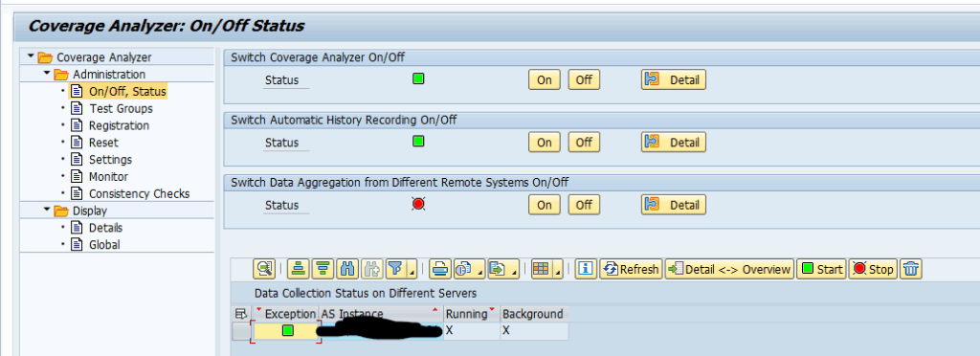Click the trash can delete icon
980x356 pixels.
(911, 269)
